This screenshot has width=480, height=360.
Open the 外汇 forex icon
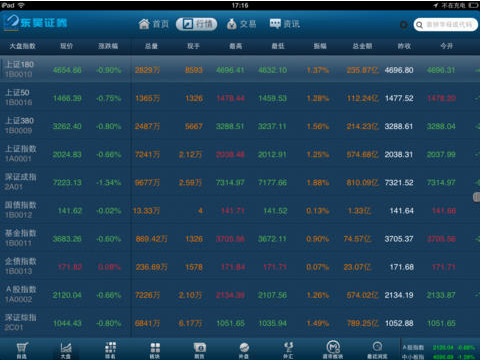288,350
